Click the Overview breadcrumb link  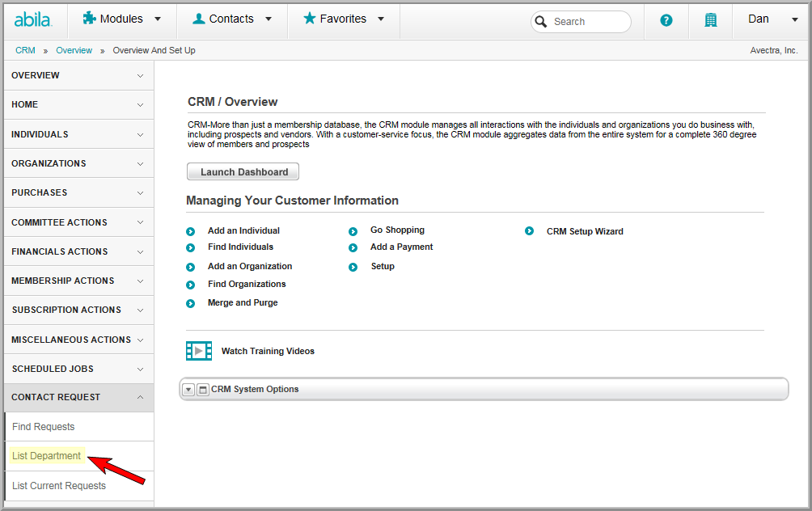[74, 50]
